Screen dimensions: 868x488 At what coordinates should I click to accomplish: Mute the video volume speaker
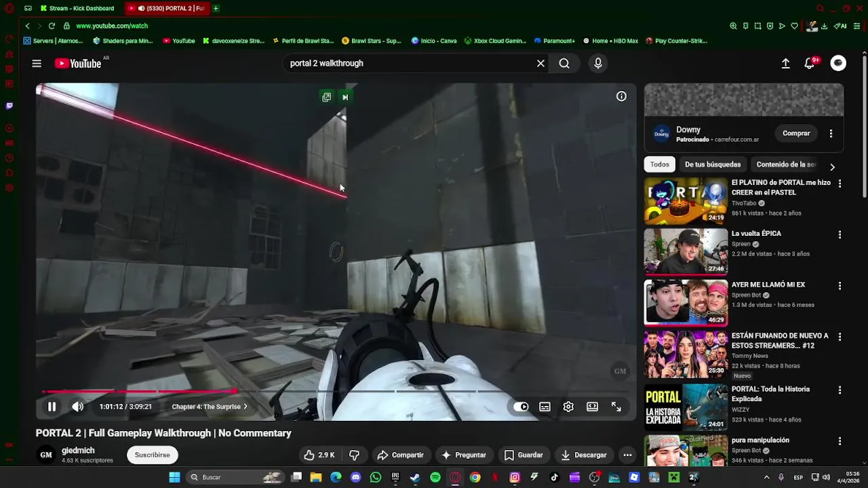click(x=78, y=407)
